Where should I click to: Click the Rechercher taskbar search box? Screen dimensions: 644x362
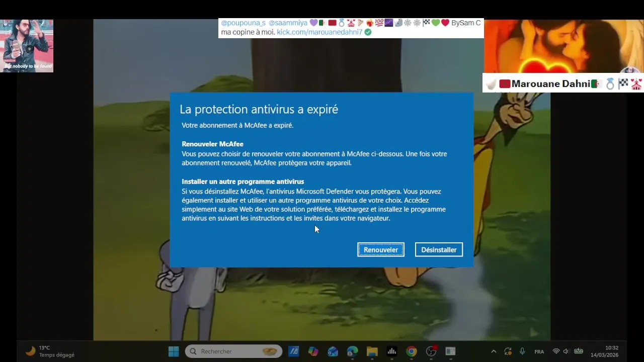(x=234, y=351)
